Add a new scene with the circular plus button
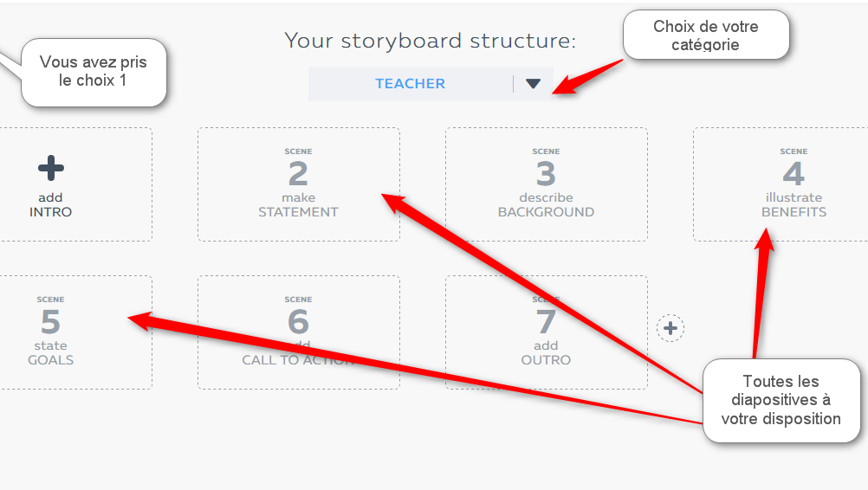Viewport: 868px width, 490px height. pyautogui.click(x=670, y=328)
